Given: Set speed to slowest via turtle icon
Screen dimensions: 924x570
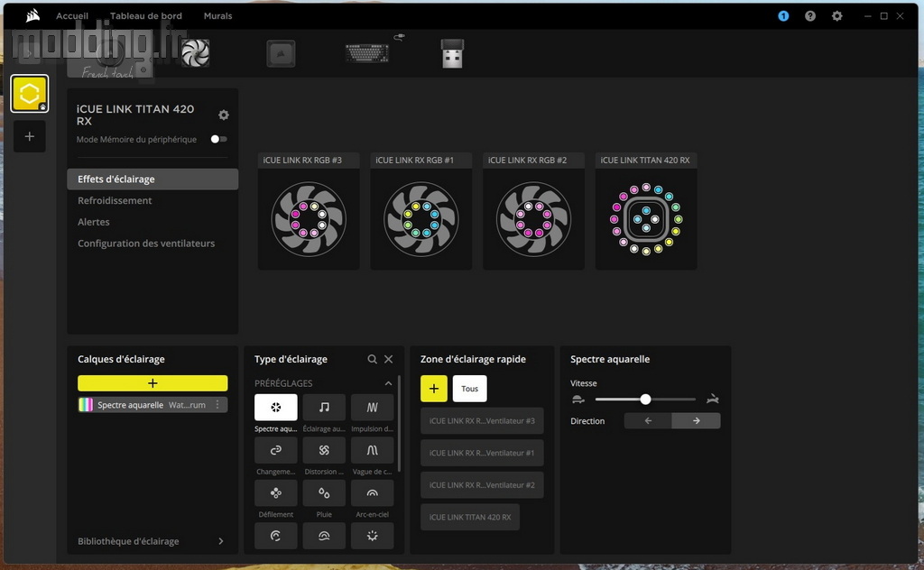Looking at the screenshot, I should pyautogui.click(x=578, y=400).
